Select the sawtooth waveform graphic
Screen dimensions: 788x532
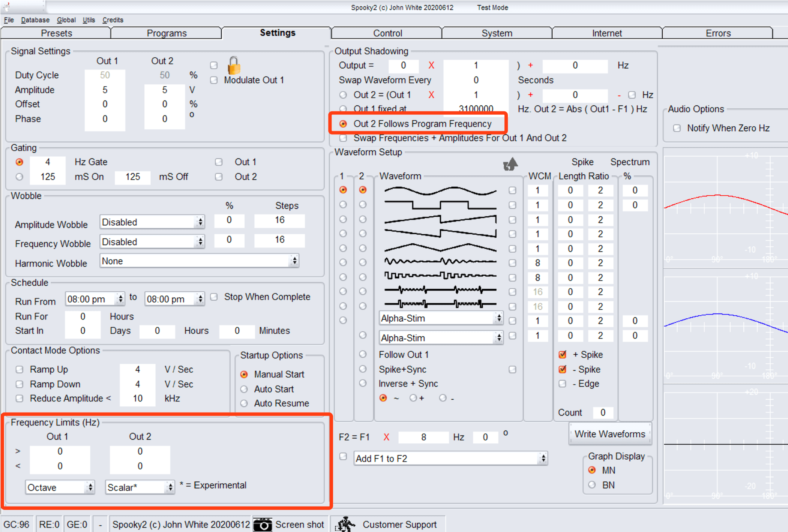click(x=440, y=219)
